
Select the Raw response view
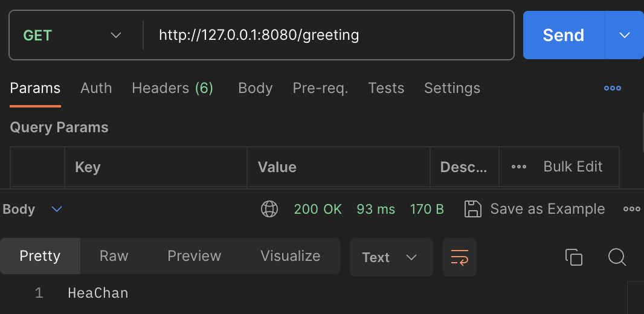coord(114,256)
